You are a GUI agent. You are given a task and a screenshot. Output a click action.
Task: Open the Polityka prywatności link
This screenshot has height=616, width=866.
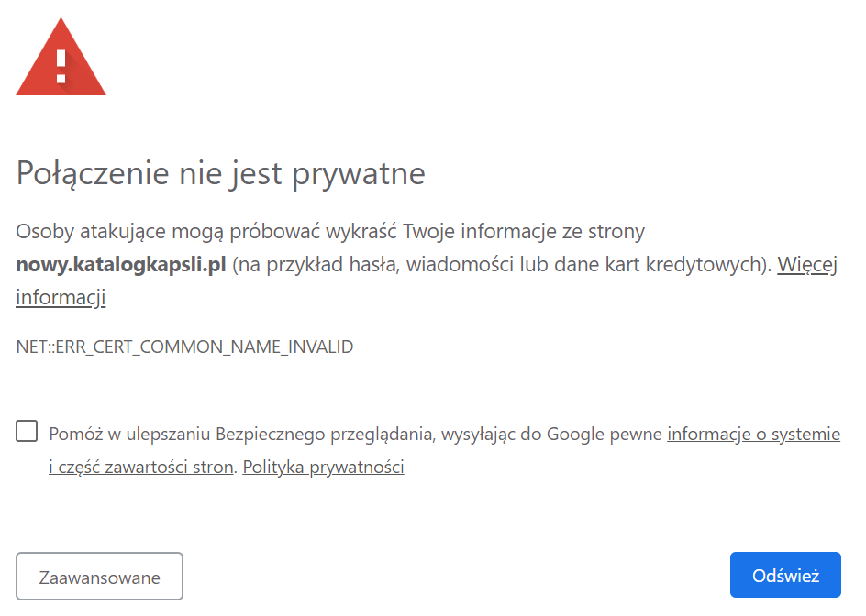coord(323,467)
